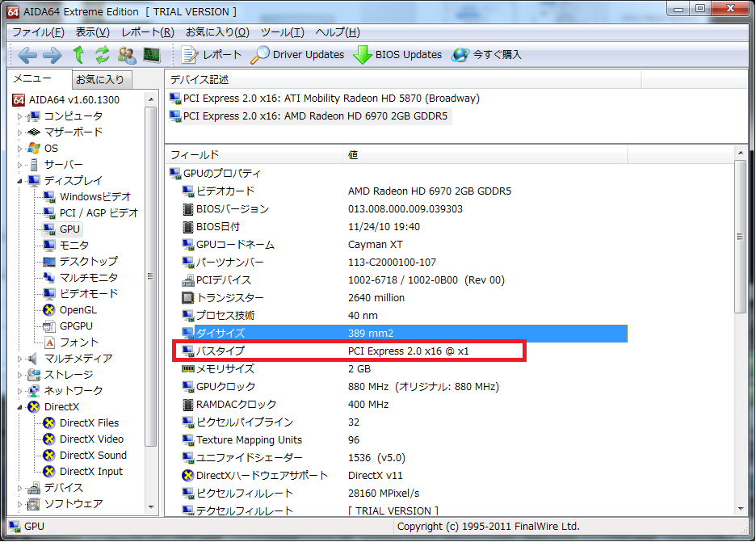Expand the ソフトウェア tree node

[x=19, y=504]
